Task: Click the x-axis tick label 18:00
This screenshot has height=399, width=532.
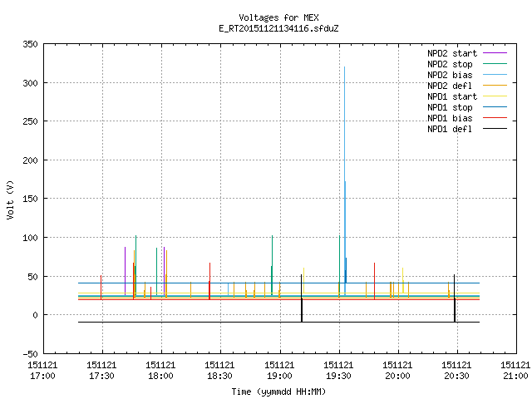Action: tap(160, 376)
